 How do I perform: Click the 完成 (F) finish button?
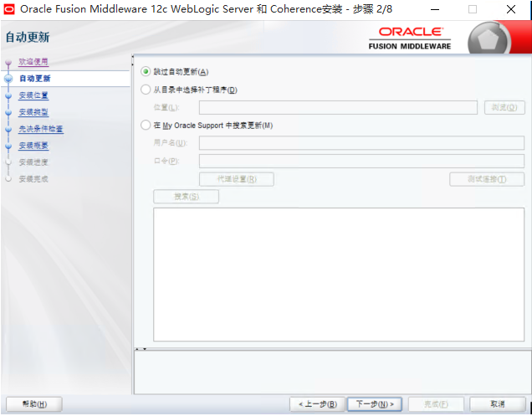pyautogui.click(x=436, y=404)
